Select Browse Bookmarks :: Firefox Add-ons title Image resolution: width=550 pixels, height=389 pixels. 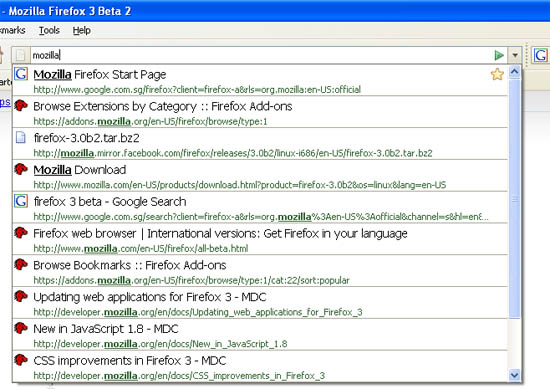pyautogui.click(x=130, y=265)
